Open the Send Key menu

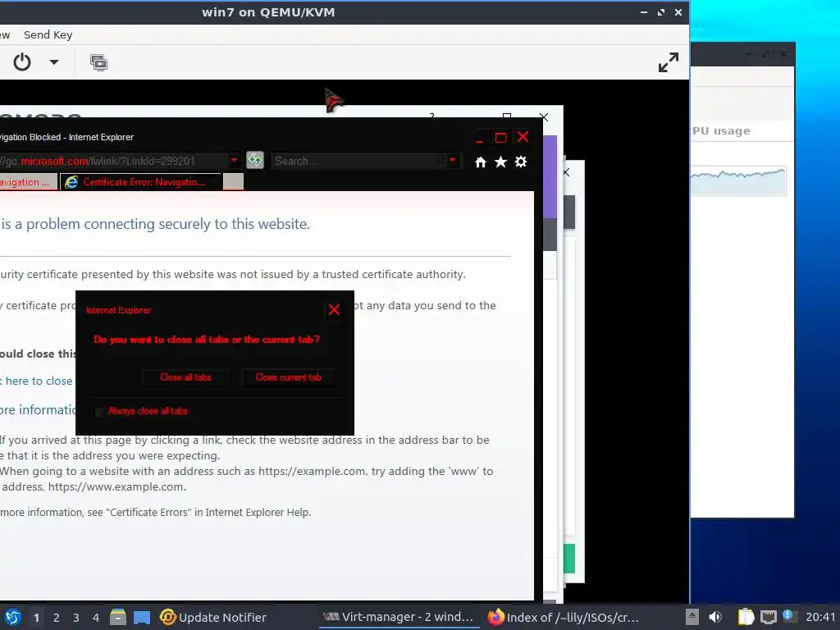tap(48, 34)
